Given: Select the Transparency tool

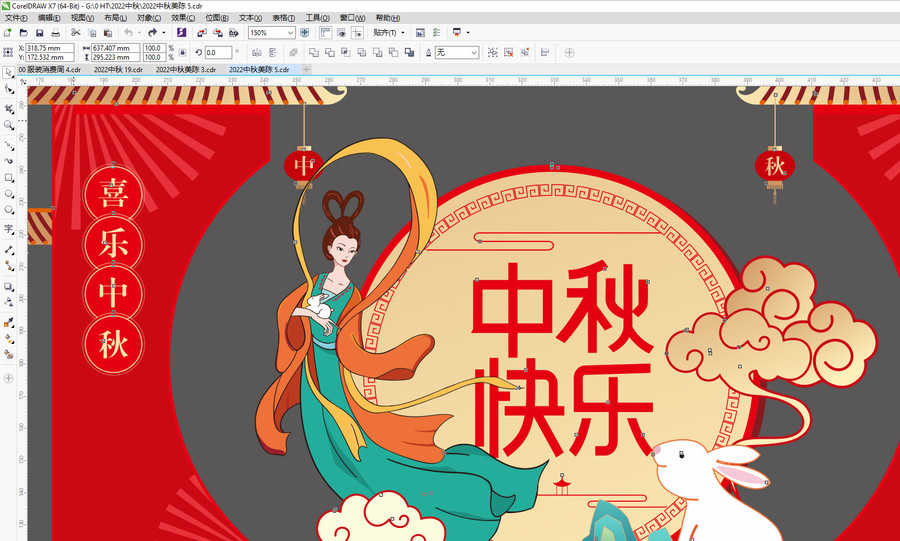Looking at the screenshot, I should (x=8, y=302).
